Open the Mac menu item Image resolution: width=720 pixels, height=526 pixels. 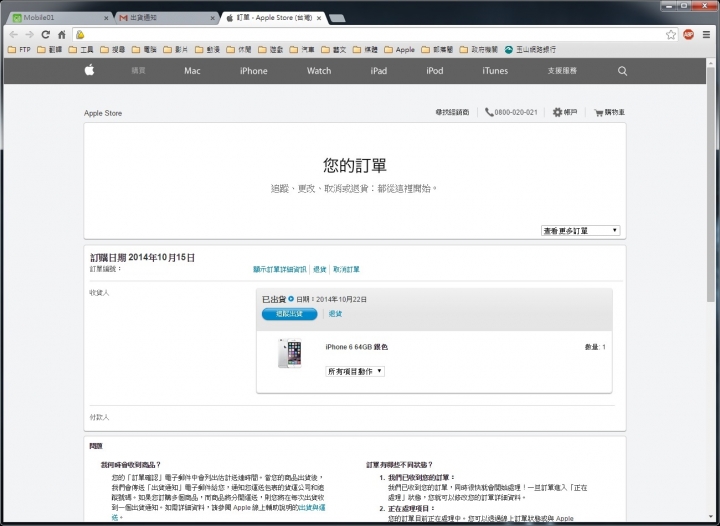point(192,71)
